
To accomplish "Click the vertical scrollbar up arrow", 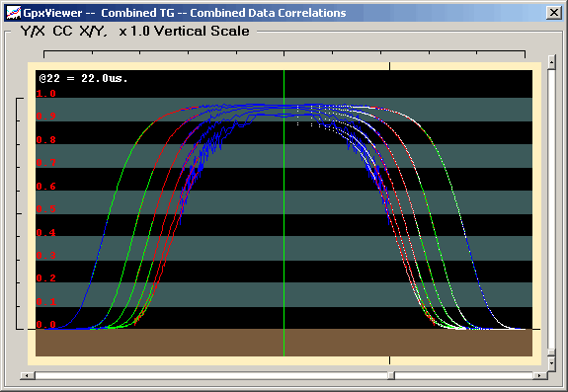I will point(551,62).
